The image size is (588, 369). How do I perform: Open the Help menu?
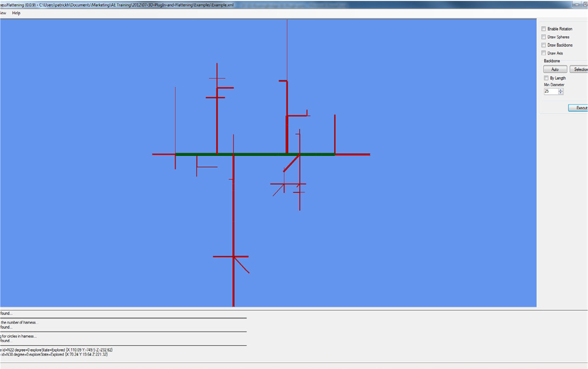[x=16, y=13]
